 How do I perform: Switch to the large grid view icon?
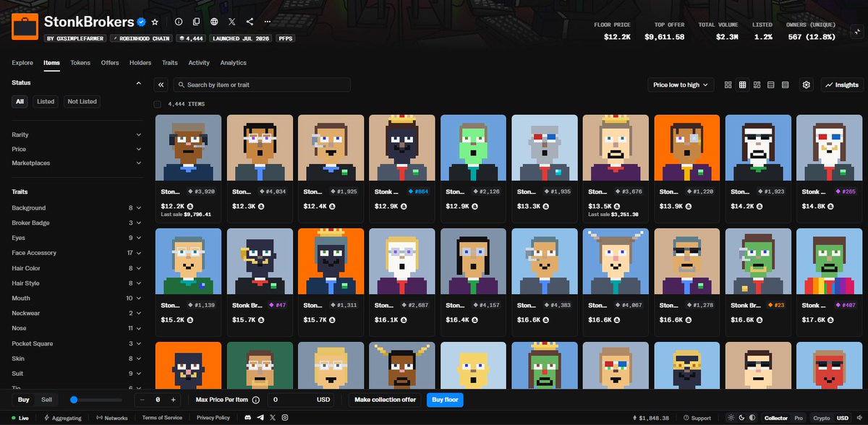pyautogui.click(x=728, y=85)
